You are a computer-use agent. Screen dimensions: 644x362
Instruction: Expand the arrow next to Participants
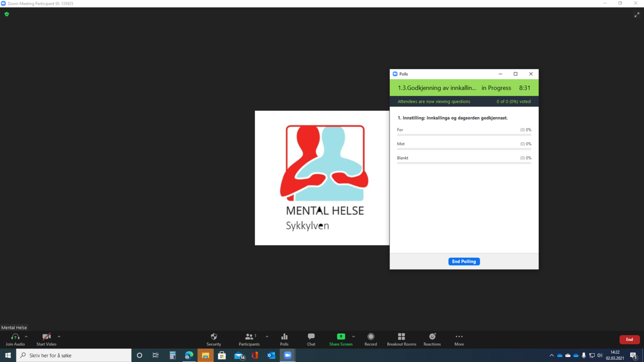pyautogui.click(x=267, y=337)
